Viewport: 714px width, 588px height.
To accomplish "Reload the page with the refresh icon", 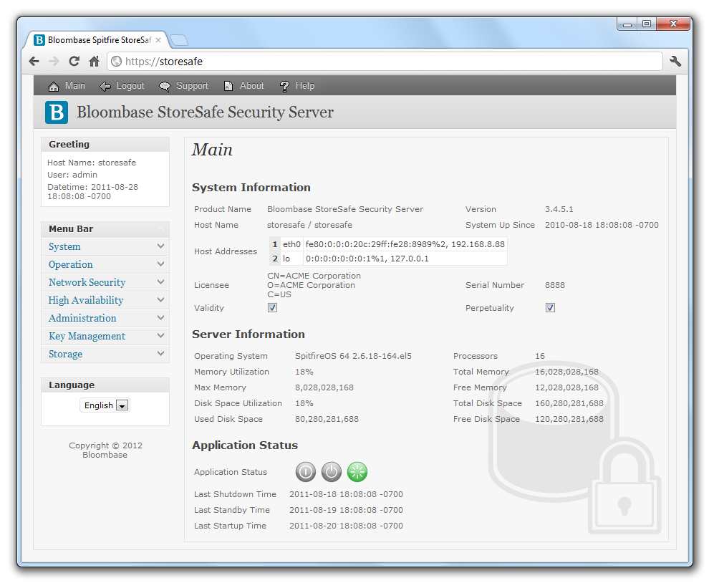I will pos(74,61).
